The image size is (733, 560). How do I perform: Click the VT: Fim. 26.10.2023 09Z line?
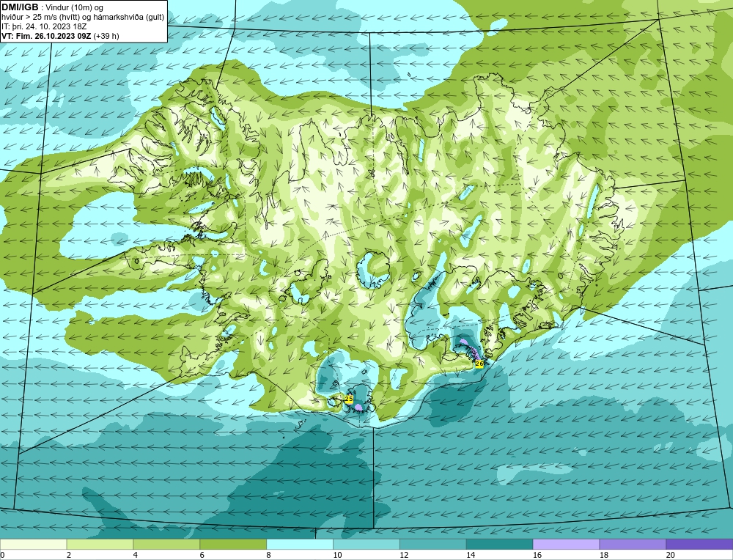pyautogui.click(x=60, y=36)
